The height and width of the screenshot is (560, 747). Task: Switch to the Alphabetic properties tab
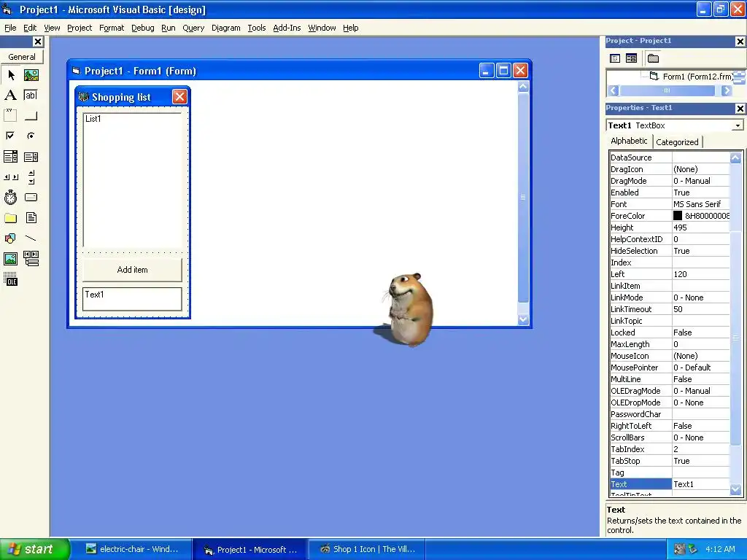point(629,141)
